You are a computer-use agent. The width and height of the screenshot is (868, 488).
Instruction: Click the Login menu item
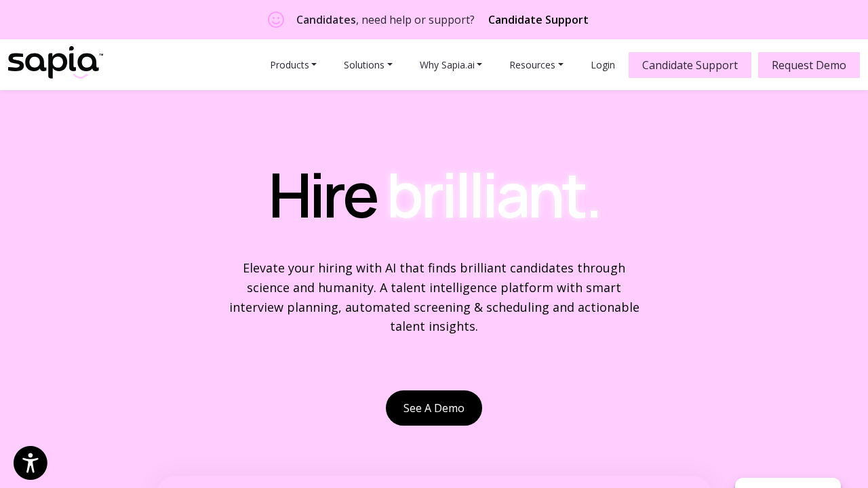pos(603,65)
